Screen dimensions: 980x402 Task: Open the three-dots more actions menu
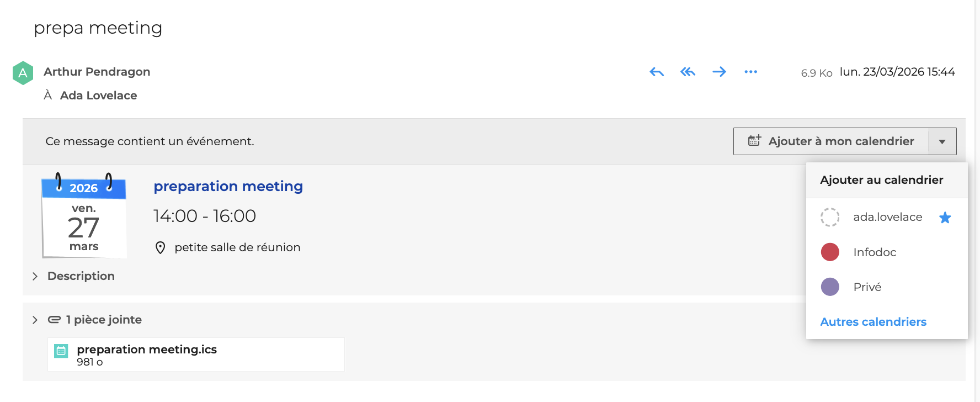[x=750, y=72]
